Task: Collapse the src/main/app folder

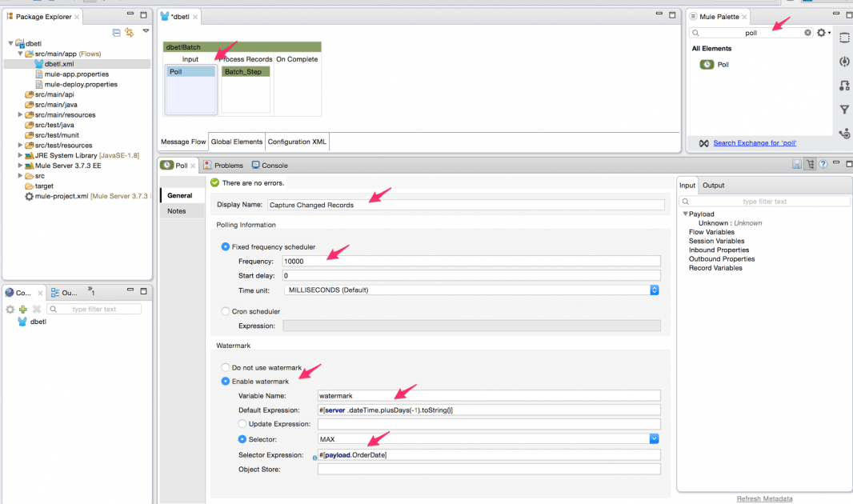Action: click(19, 54)
